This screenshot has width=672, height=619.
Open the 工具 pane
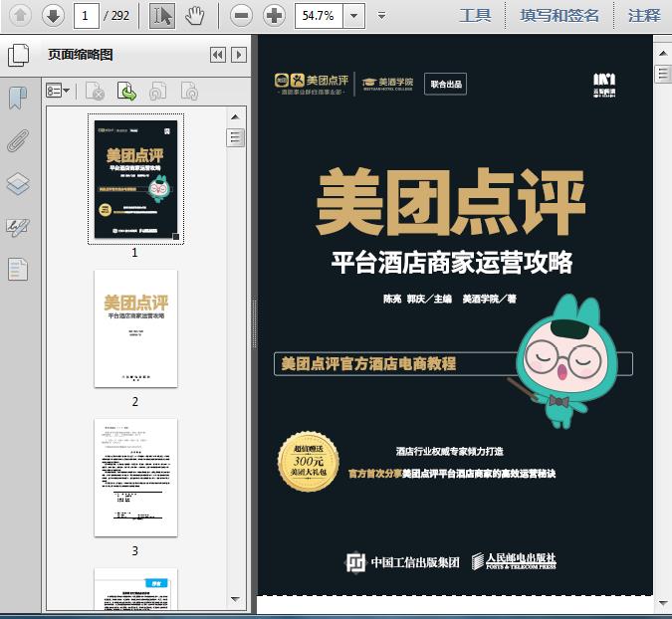click(475, 16)
